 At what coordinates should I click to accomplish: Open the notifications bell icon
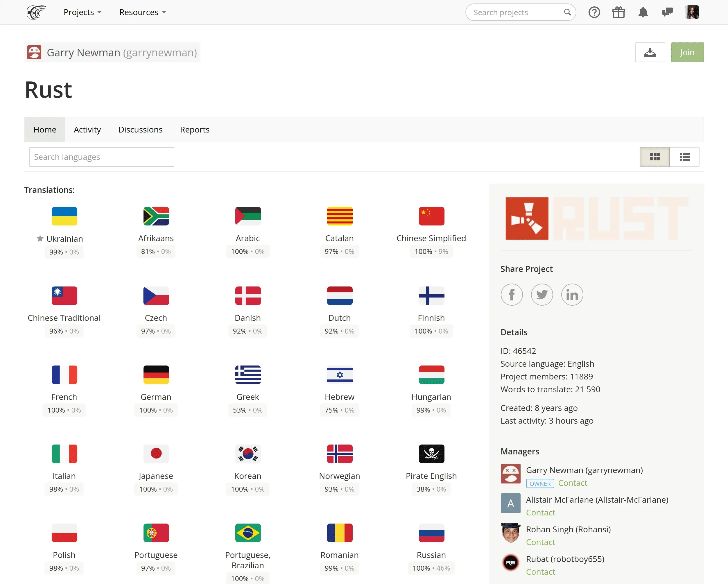click(643, 12)
